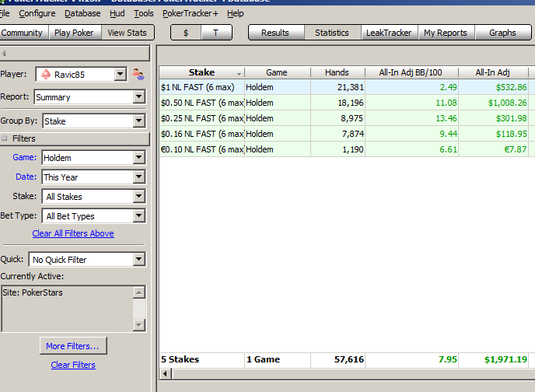Click the $1,971.19 total All-In Adj value
This screenshot has width=535, height=392.
[505, 359]
